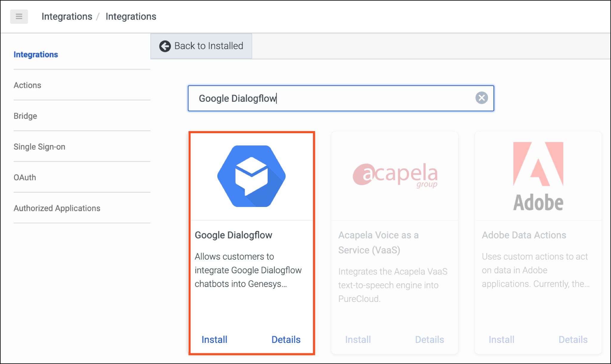Open Details for Adobe Data Actions
The height and width of the screenshot is (364, 611).
coord(573,339)
